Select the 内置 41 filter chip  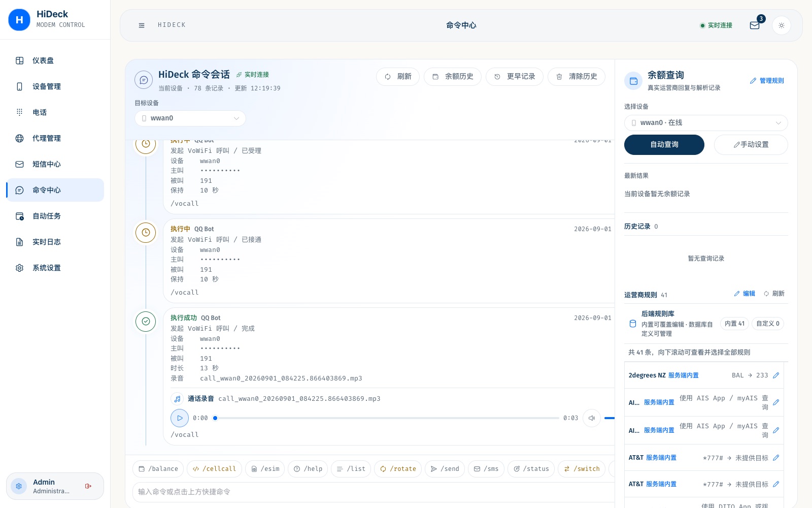tap(734, 324)
